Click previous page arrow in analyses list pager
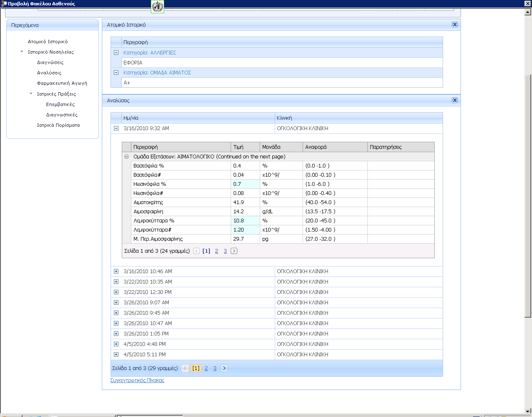The width and height of the screenshot is (532, 417). (x=185, y=368)
